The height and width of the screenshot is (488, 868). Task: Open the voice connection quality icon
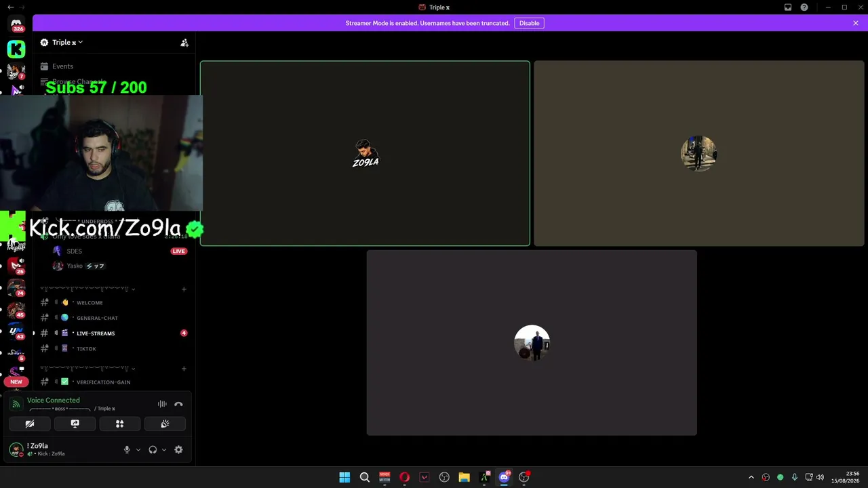[x=16, y=404]
